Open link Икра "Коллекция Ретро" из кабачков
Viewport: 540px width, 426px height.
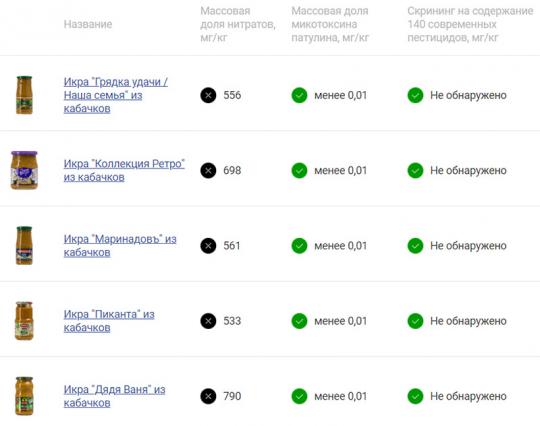tap(124, 170)
